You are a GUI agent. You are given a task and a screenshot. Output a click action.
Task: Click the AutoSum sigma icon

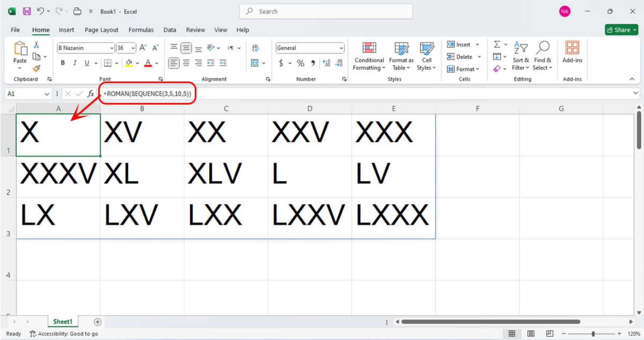497,45
